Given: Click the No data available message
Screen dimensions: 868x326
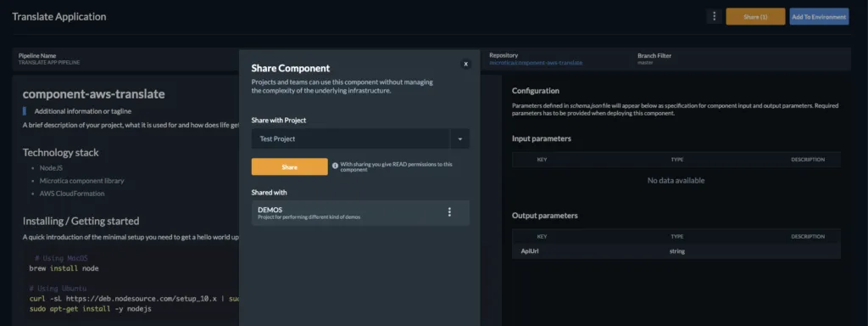Looking at the screenshot, I should [676, 181].
